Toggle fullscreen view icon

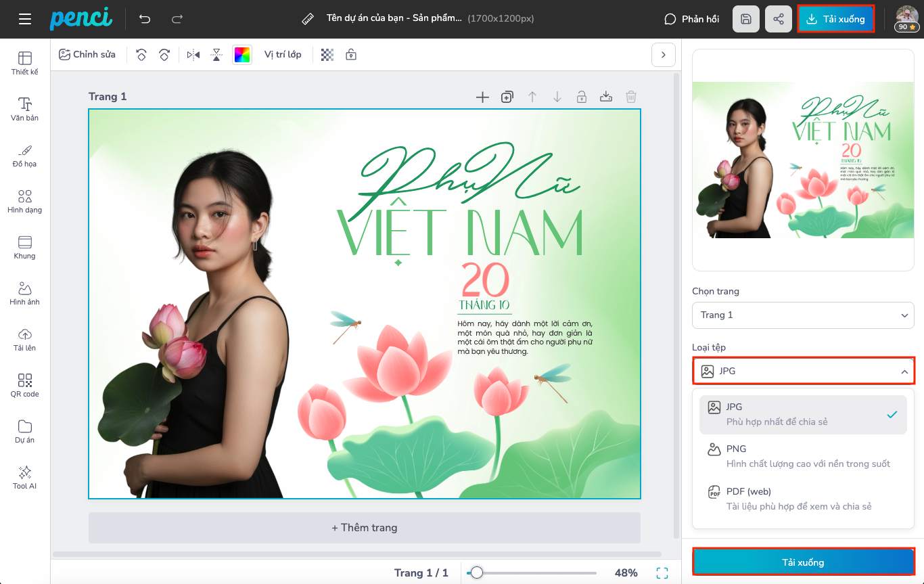pyautogui.click(x=662, y=573)
